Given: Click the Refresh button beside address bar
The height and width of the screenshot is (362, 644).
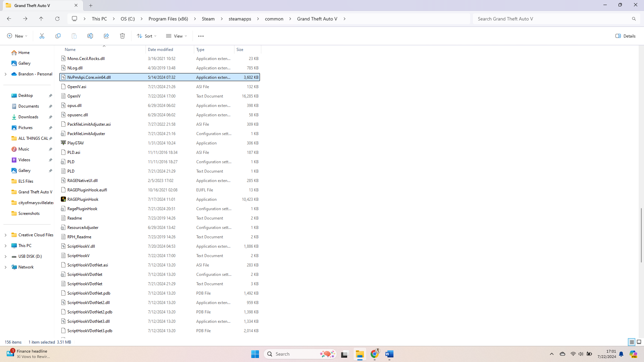Looking at the screenshot, I should click(57, 19).
